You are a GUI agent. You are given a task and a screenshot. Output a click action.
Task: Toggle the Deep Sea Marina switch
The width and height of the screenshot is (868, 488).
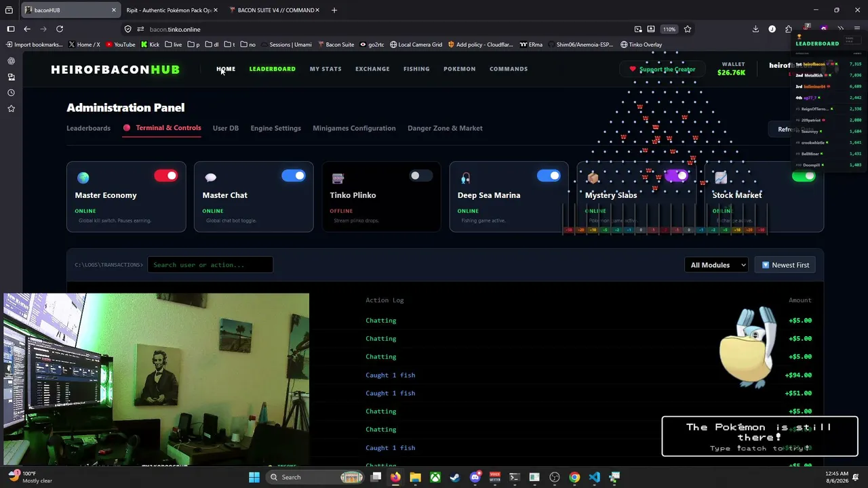click(x=548, y=176)
